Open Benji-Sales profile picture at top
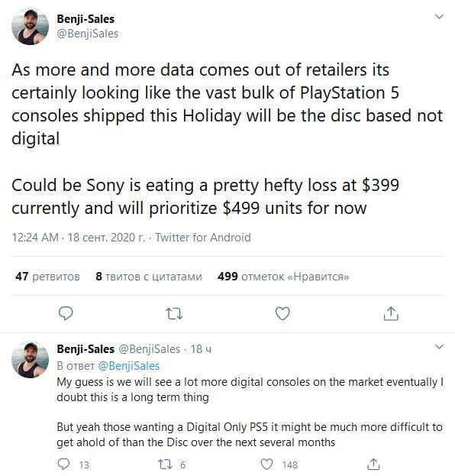This screenshot has height=476, width=455. click(30, 27)
